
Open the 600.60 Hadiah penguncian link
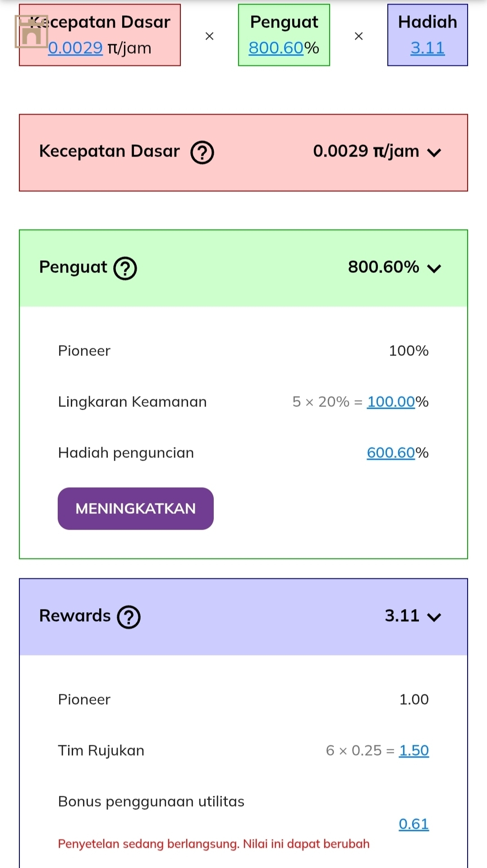[x=391, y=452]
